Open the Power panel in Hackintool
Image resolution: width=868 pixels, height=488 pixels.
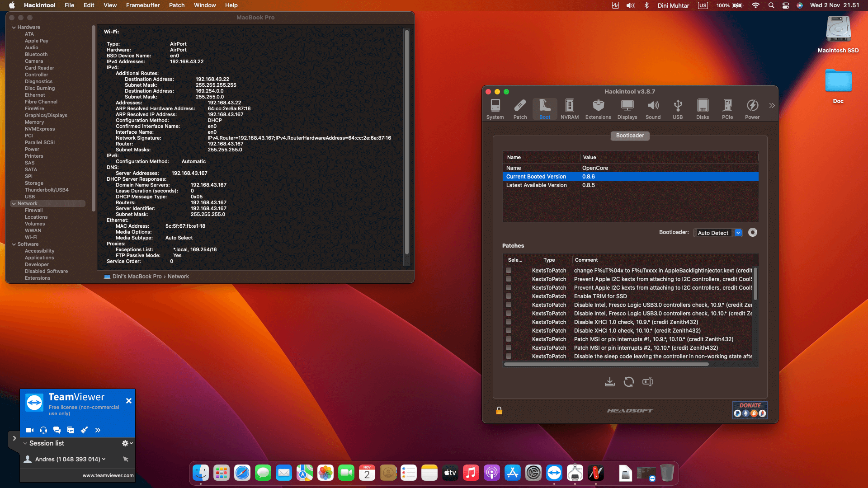coord(752,108)
